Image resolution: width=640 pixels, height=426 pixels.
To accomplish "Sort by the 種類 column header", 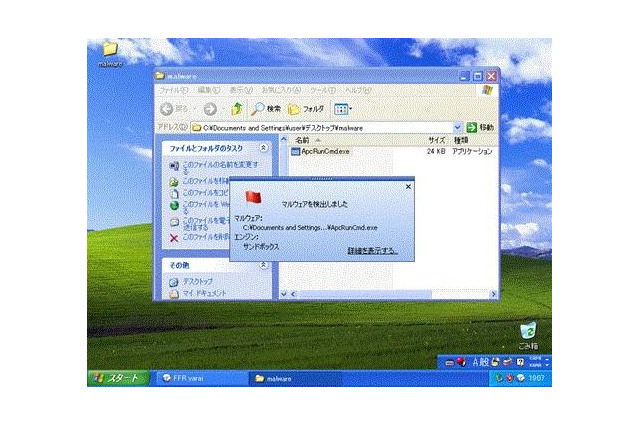I will pyautogui.click(x=461, y=140).
